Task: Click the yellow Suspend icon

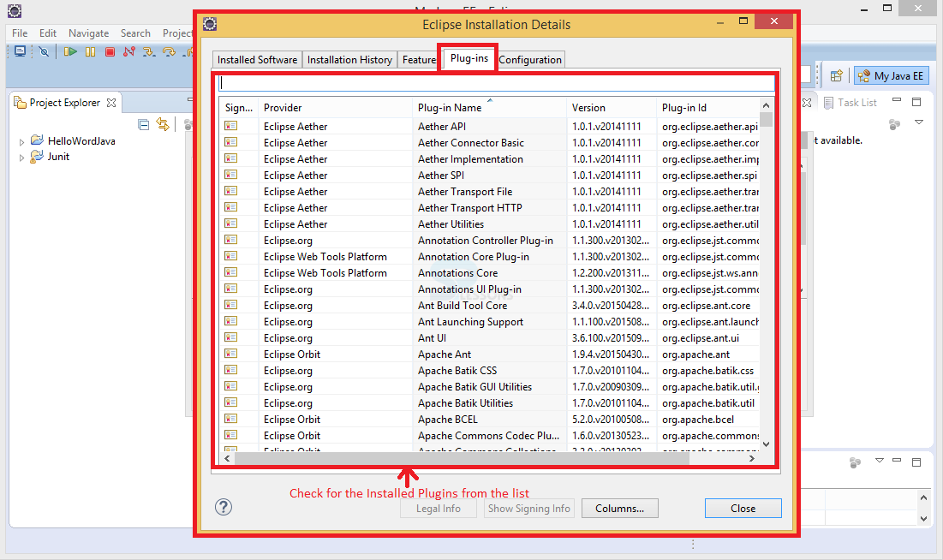Action: [90, 51]
